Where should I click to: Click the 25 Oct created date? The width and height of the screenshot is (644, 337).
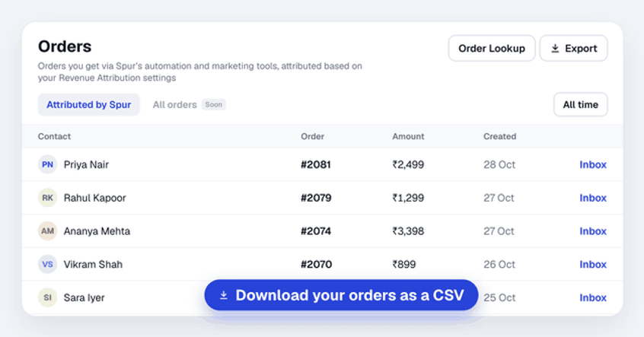499,297
